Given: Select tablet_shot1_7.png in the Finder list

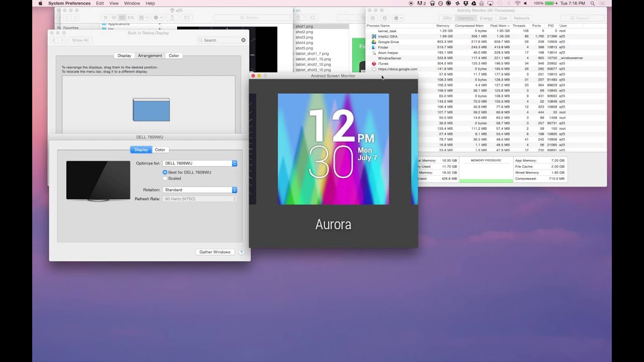Looking at the screenshot, I should [x=321, y=53].
